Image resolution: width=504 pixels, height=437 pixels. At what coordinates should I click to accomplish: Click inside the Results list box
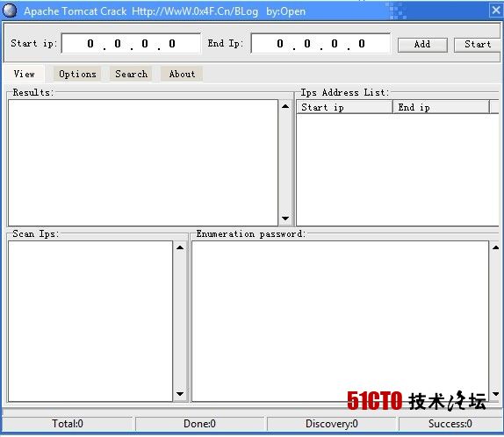pos(143,162)
